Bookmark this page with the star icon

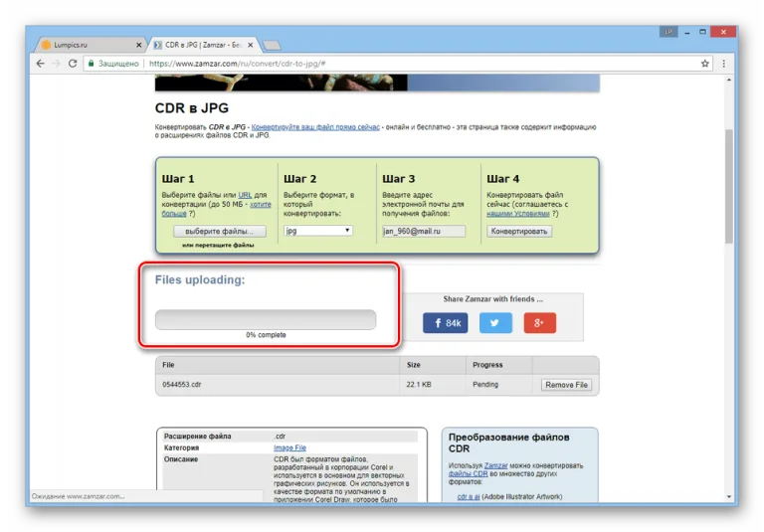coord(704,64)
